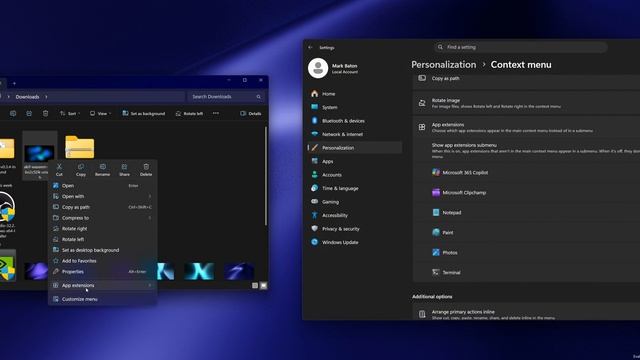Image resolution: width=640 pixels, height=360 pixels.
Task: Click the Explorer vertical scrollbar
Action: [x=266, y=176]
